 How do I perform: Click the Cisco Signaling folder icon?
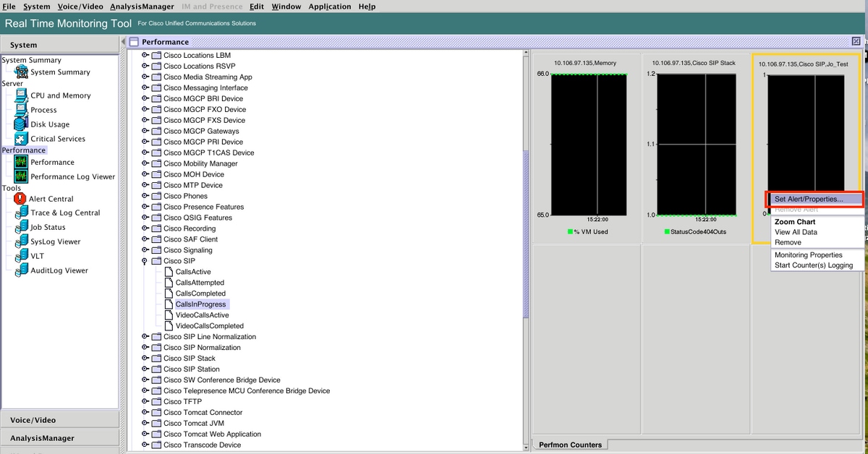tap(156, 250)
